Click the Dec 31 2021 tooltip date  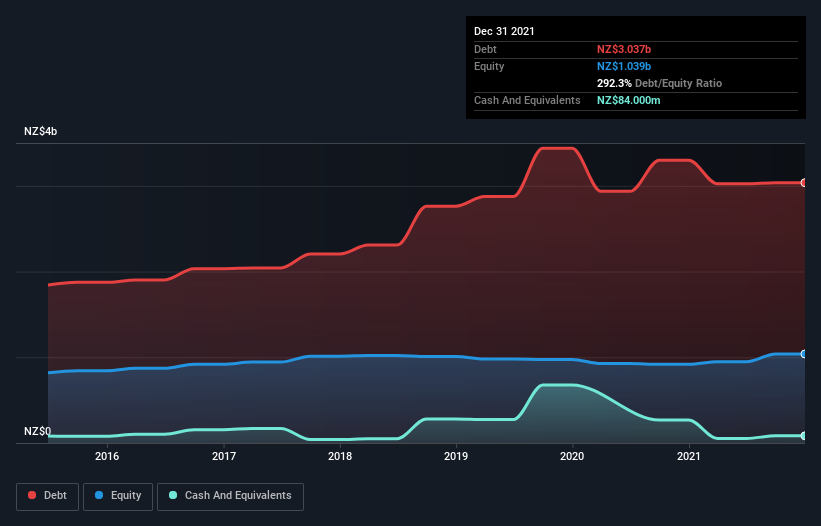(x=504, y=31)
